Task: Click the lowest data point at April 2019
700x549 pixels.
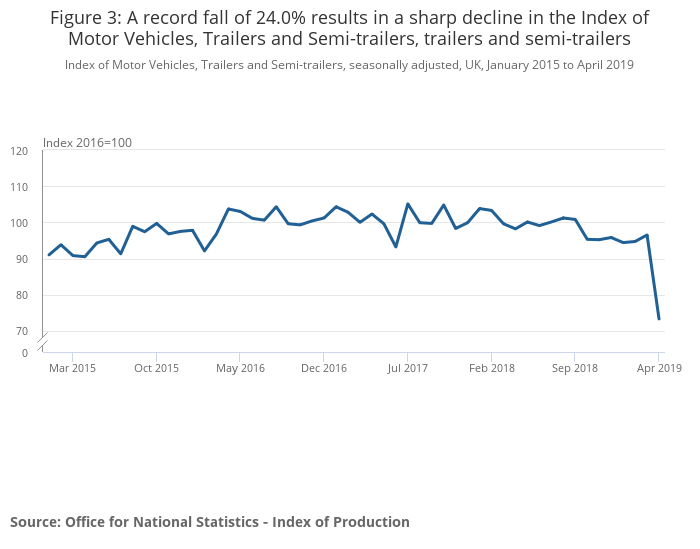Action: [x=659, y=319]
